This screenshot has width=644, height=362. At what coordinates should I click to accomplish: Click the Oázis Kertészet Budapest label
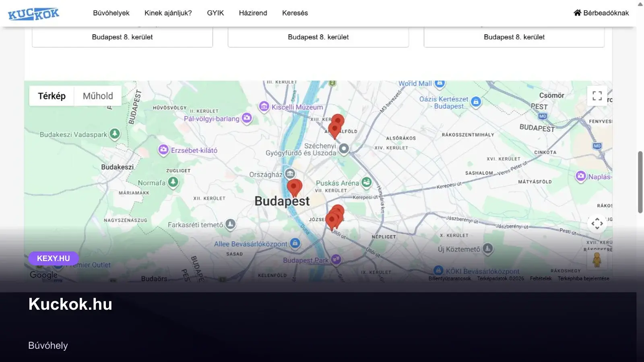coord(444,103)
